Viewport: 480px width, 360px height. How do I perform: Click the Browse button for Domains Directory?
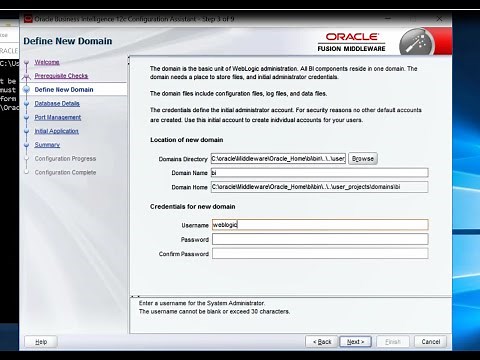363,159
